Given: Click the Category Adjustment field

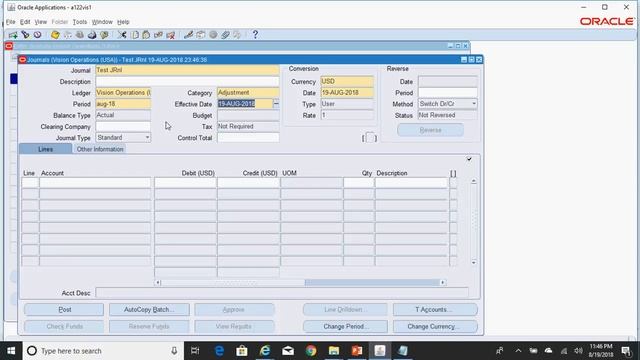Looking at the screenshot, I should pyautogui.click(x=248, y=93).
